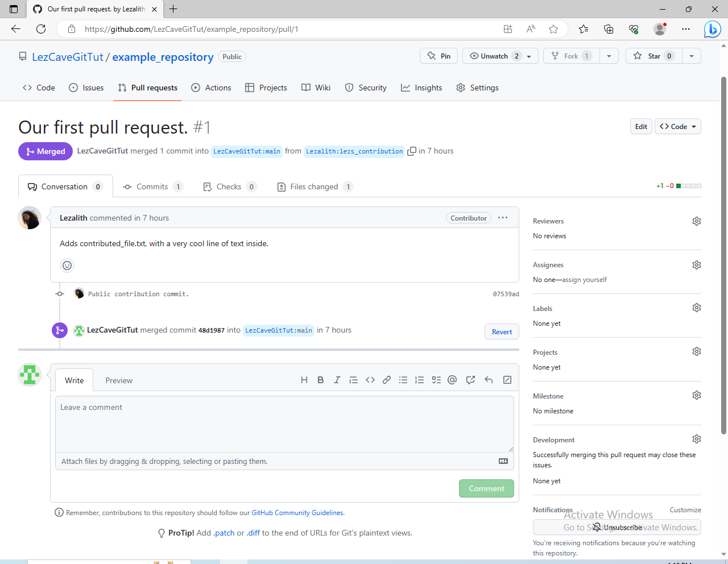Viewport: 728px width, 564px height.
Task: Switch to the Checks tab
Action: coord(230,186)
